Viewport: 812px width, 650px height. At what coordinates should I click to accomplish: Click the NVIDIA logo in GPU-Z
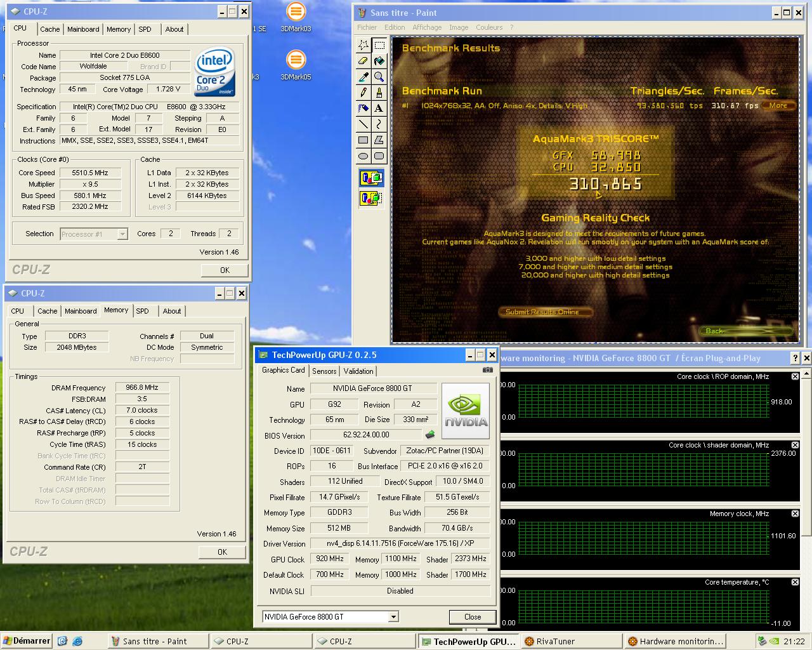466,410
